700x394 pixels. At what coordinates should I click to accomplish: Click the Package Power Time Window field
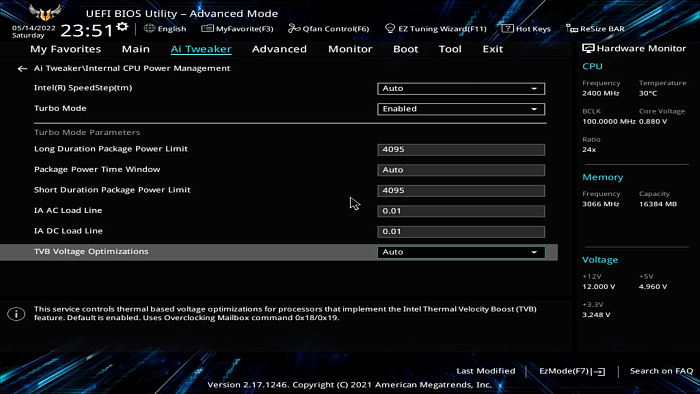click(x=461, y=170)
